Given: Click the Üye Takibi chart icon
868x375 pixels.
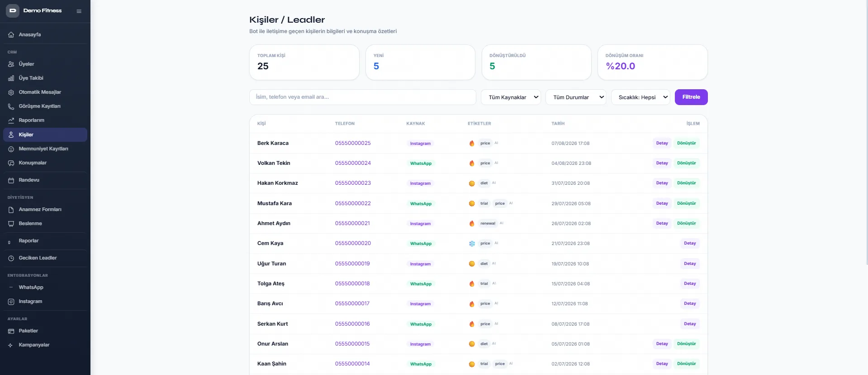Looking at the screenshot, I should (11, 78).
